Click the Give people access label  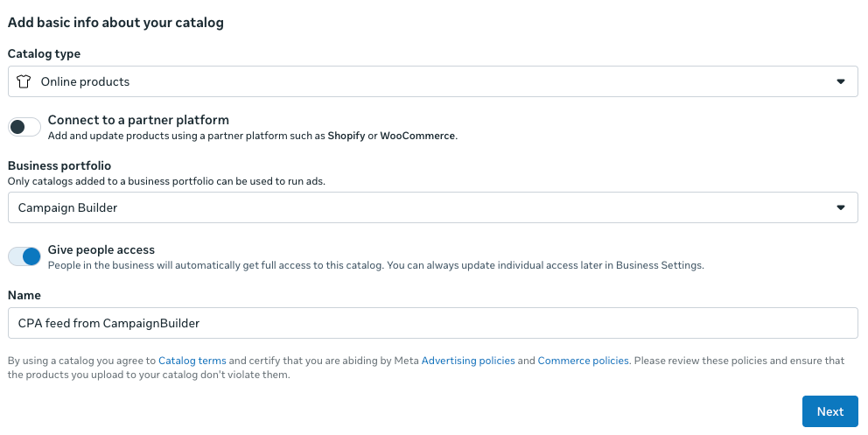(x=101, y=249)
